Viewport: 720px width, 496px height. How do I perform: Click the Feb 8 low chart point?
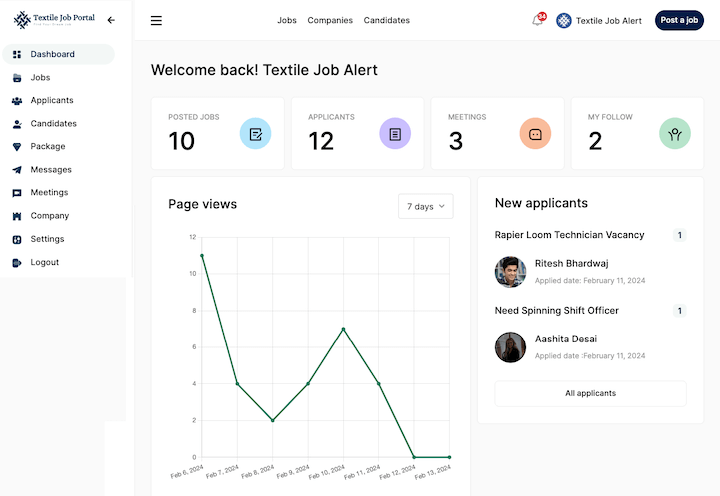coord(273,420)
